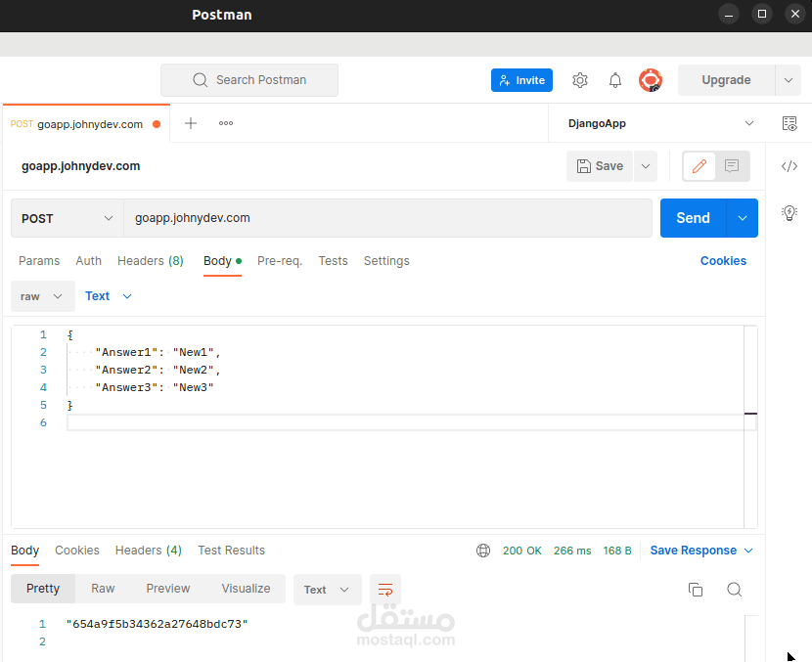This screenshot has width=812, height=662.
Task: Toggle response line wrap icon
Action: click(x=385, y=590)
